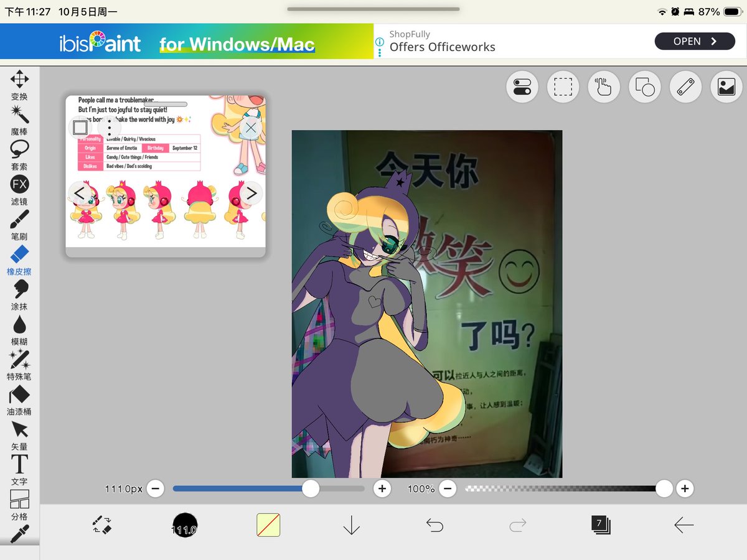Open brush thickness preview 111.0
Viewport: 747px width, 560px height.
[x=185, y=525]
